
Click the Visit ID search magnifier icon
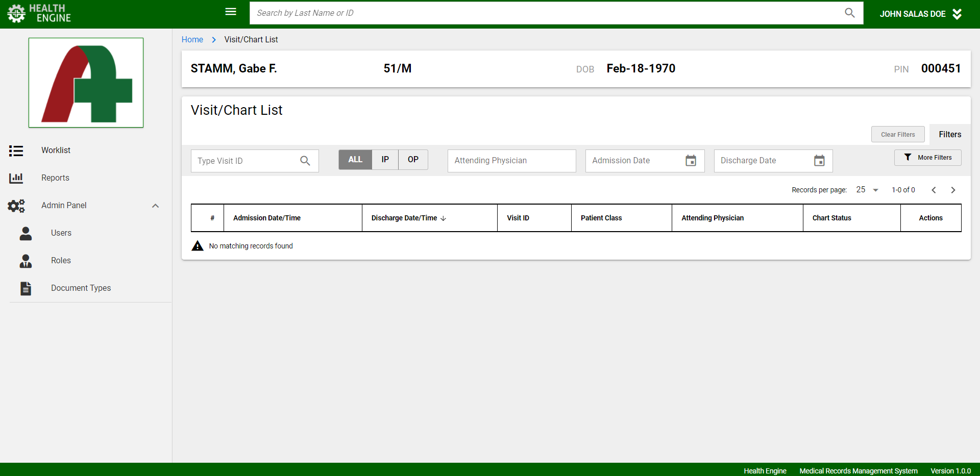(305, 161)
